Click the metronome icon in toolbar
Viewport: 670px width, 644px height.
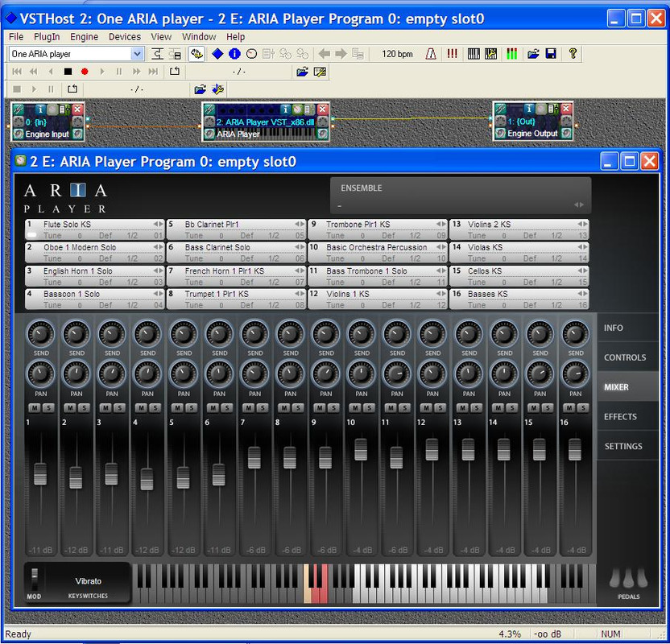coord(431,54)
